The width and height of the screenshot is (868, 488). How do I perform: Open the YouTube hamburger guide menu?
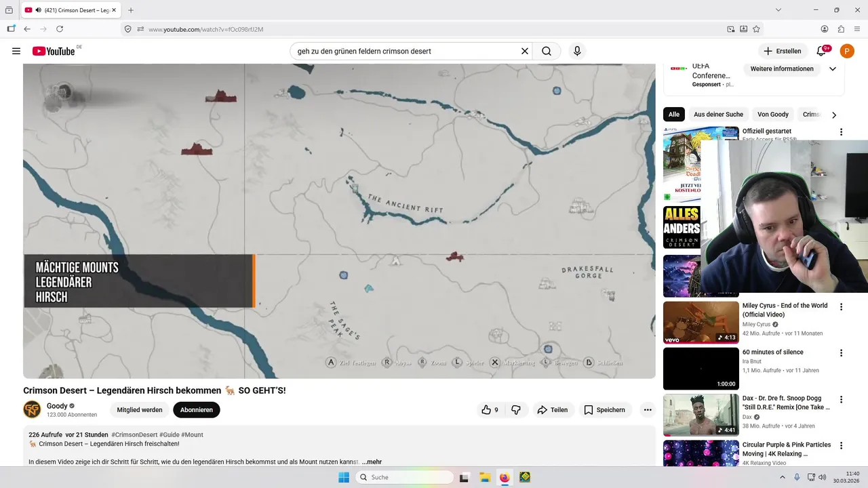pyautogui.click(x=16, y=51)
